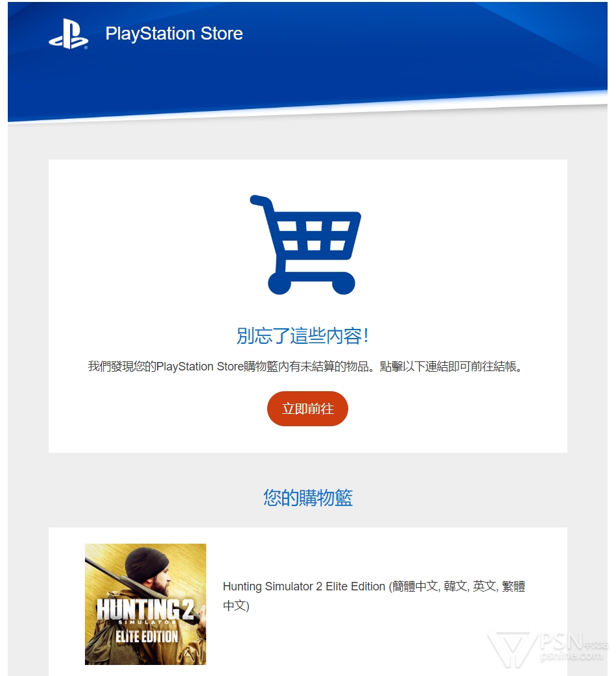Click HUNTING 2 logo on cover art
This screenshot has height=676, width=616.
[x=145, y=609]
